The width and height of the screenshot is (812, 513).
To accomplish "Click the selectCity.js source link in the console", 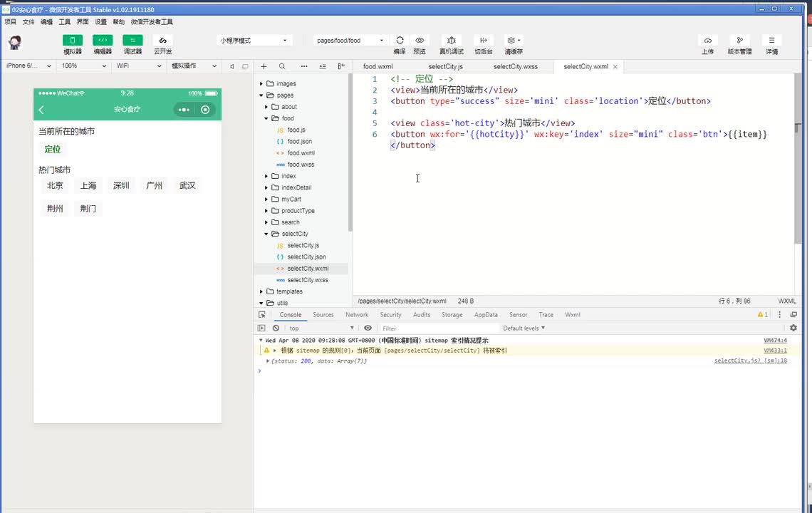I will pos(750,361).
